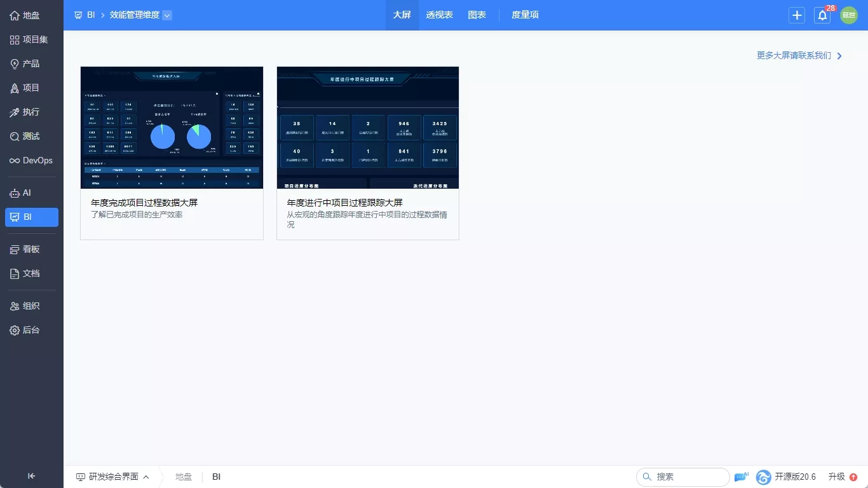Click the magnifier icon in search box

(647, 477)
